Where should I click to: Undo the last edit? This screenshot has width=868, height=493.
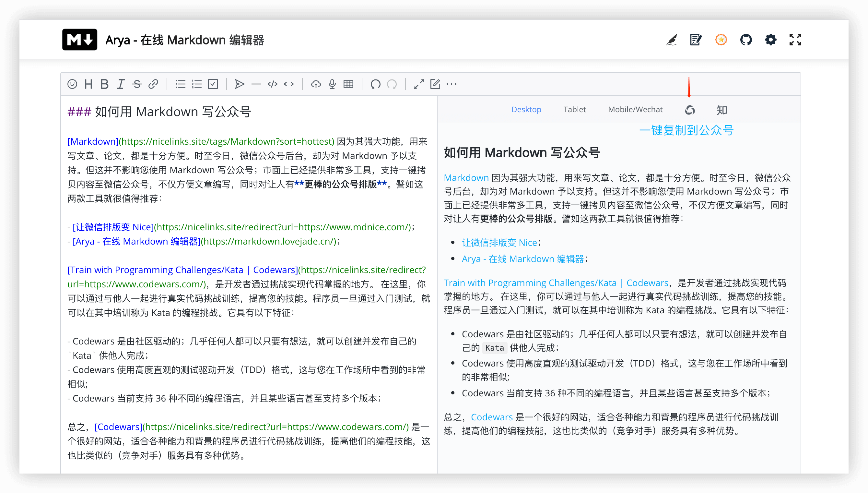(x=375, y=84)
